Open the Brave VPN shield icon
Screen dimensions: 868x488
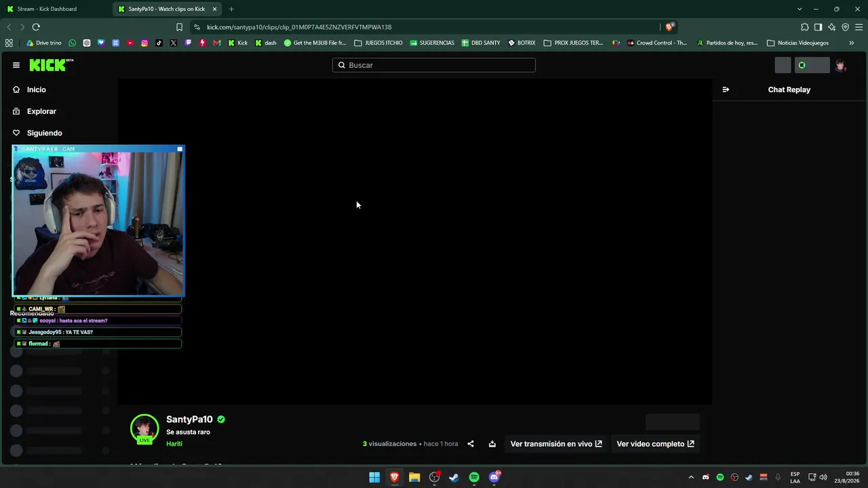846,27
